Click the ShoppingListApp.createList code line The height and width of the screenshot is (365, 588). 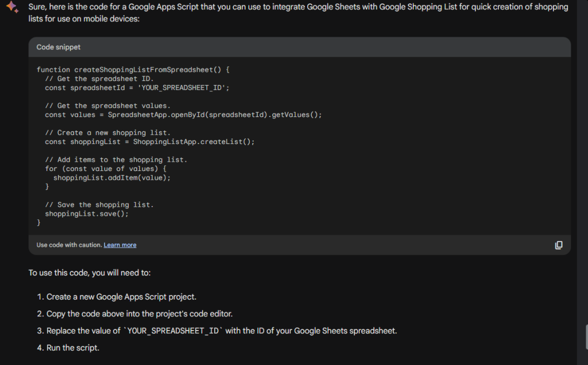150,142
